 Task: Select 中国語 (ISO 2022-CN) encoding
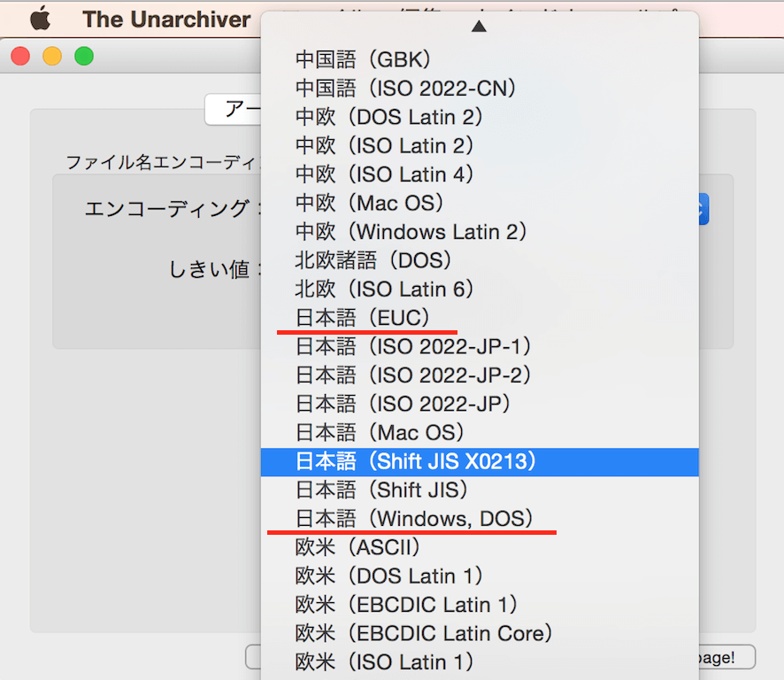pyautogui.click(x=480, y=88)
